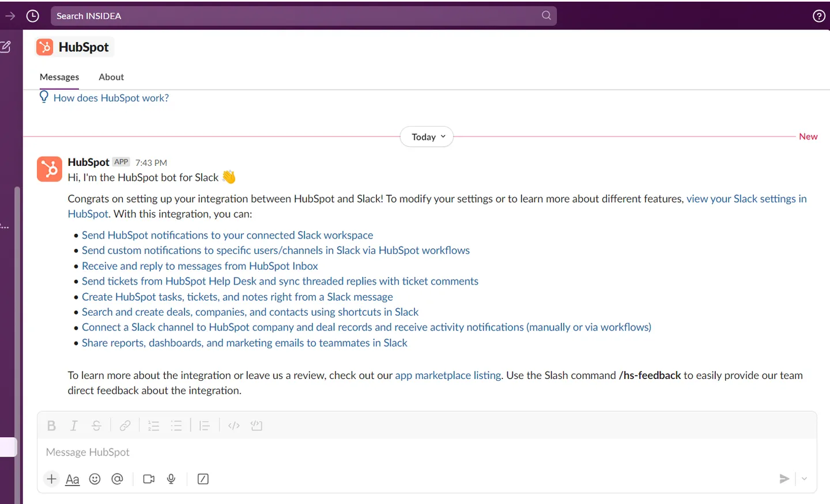Click the search magnifier icon
The image size is (830, 504).
coord(546,16)
